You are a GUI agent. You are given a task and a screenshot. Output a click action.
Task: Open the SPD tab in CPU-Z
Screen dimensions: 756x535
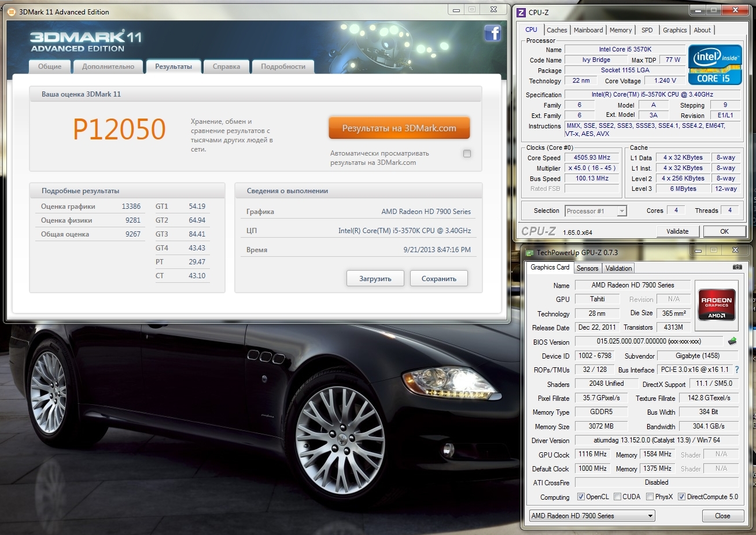[x=647, y=30]
